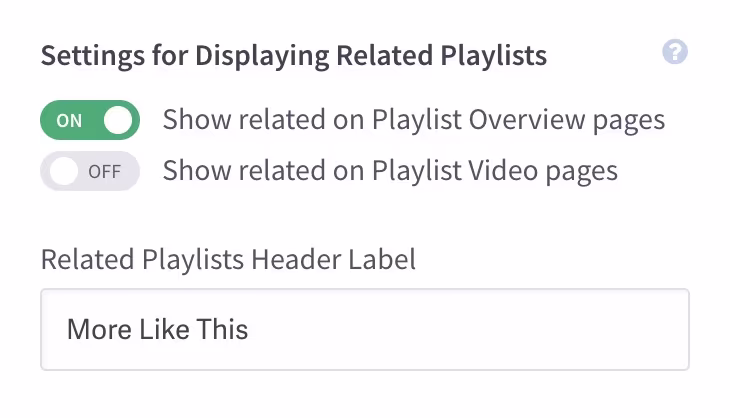Click the word 'Playlists' in the section heading
730x418 pixels.
[x=493, y=56]
